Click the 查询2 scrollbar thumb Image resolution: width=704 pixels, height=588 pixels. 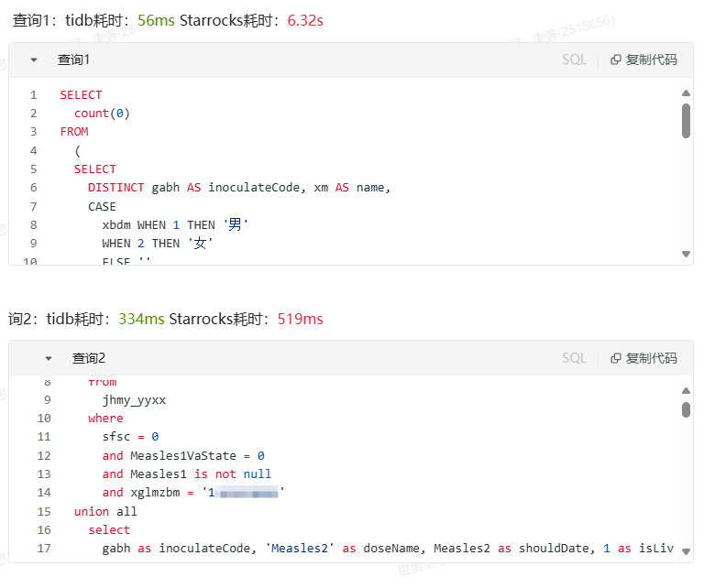[x=686, y=409]
